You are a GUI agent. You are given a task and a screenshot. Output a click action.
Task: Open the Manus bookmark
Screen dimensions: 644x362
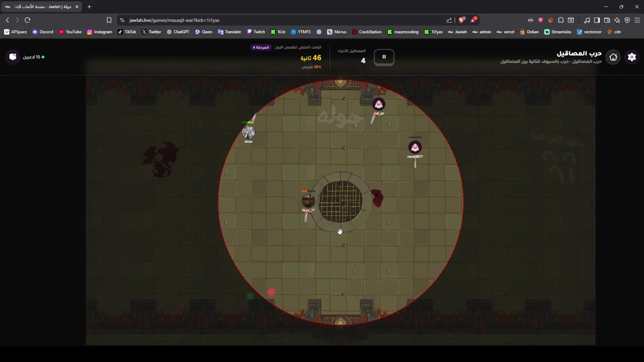coord(336,32)
